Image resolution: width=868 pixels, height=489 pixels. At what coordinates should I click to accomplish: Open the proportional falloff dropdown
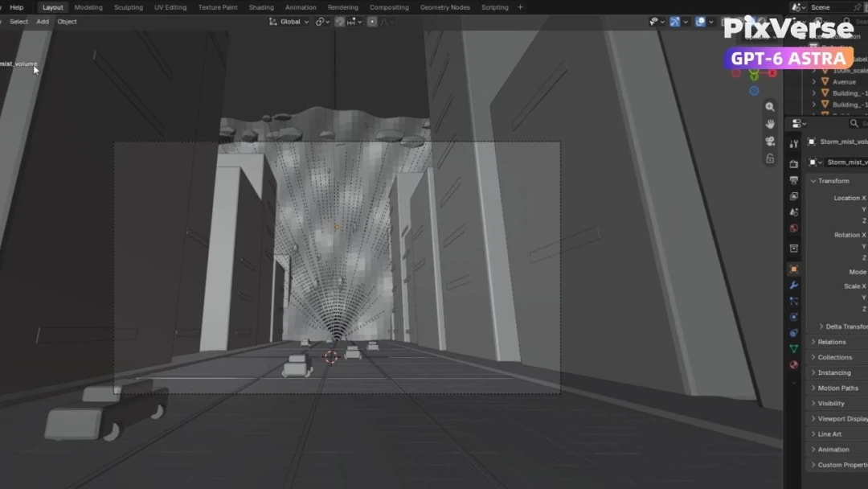[x=387, y=22]
